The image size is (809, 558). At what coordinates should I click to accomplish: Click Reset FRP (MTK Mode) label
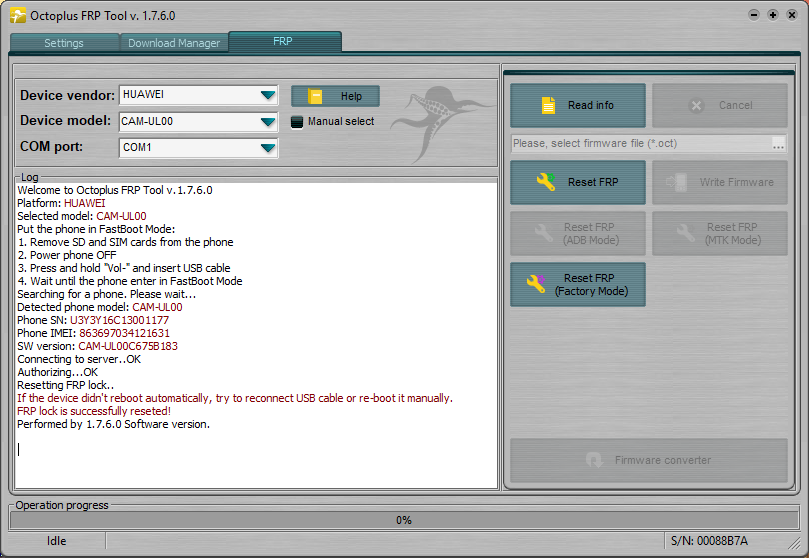pyautogui.click(x=733, y=234)
